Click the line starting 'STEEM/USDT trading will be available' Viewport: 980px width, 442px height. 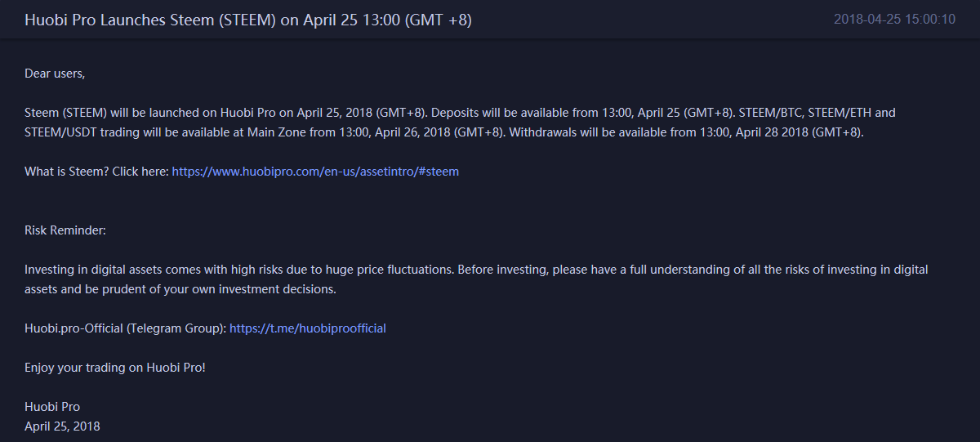pyautogui.click(x=444, y=132)
